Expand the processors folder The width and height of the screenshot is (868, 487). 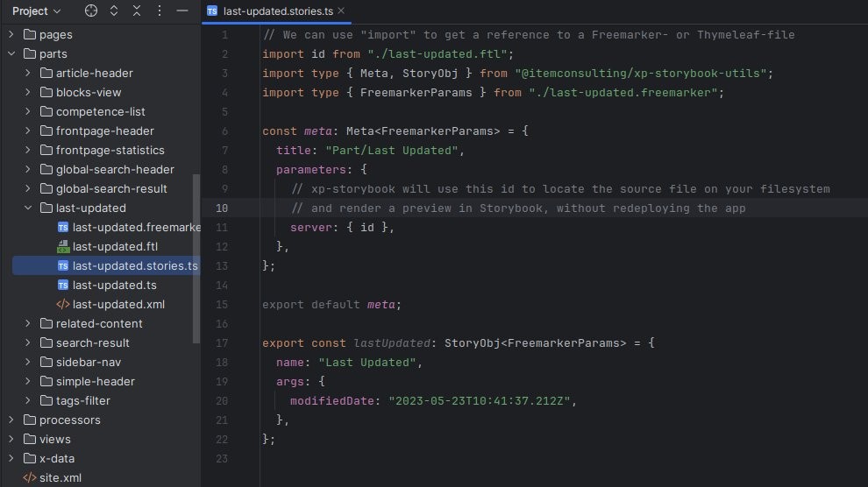pos(11,420)
